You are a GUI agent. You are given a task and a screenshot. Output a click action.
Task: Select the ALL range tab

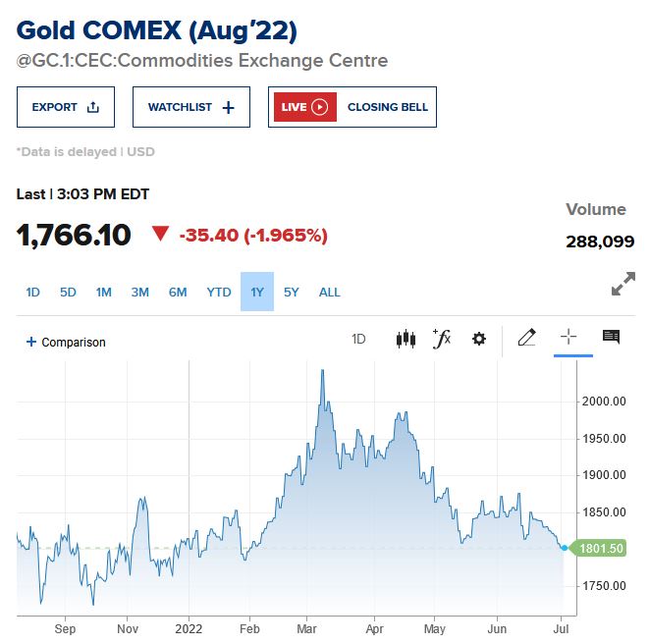[330, 292]
